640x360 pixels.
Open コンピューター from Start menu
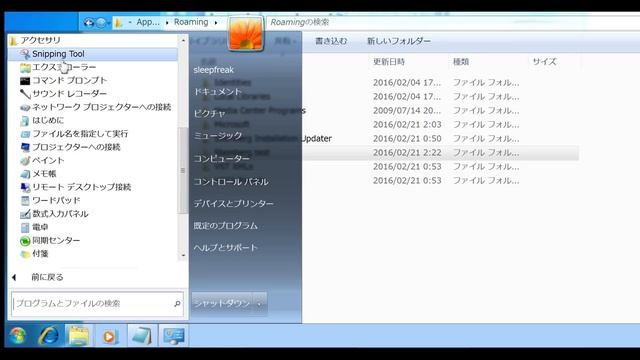(x=221, y=158)
